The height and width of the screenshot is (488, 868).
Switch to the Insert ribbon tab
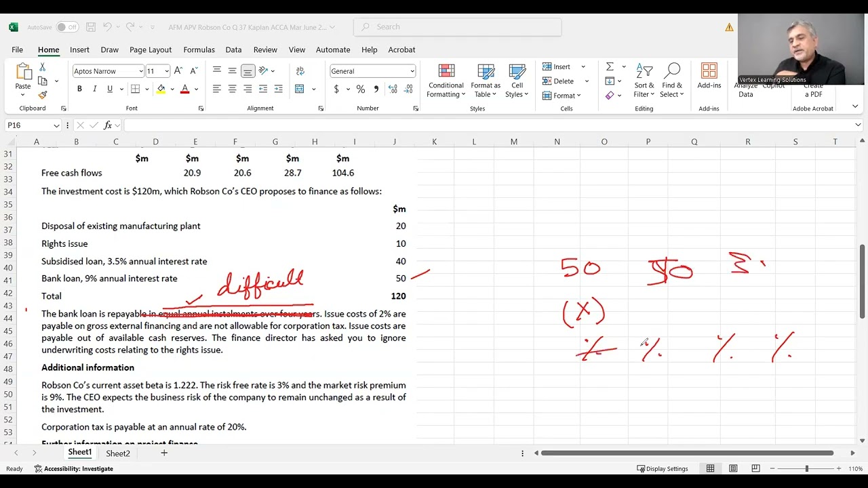click(79, 49)
